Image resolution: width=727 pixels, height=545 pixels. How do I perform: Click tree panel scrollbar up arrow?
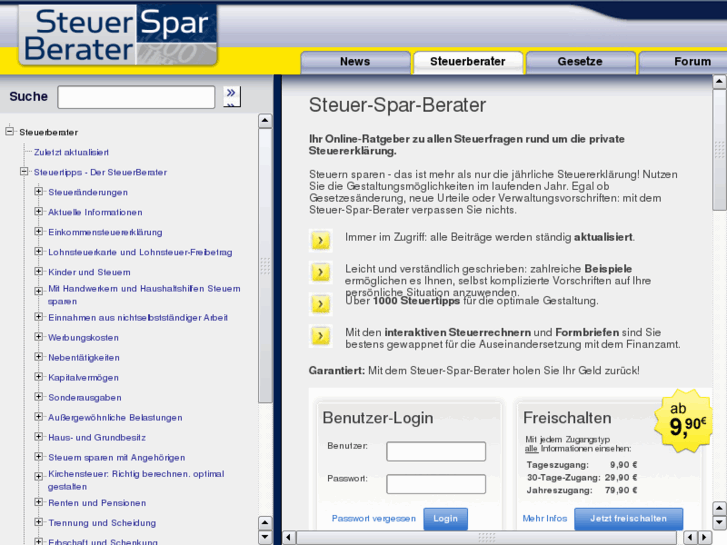click(x=265, y=121)
